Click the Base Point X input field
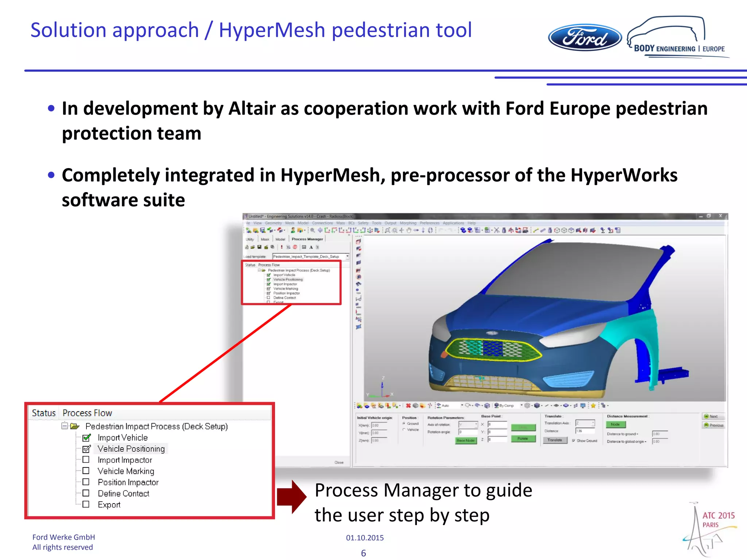The image size is (747, 560). tap(497, 424)
